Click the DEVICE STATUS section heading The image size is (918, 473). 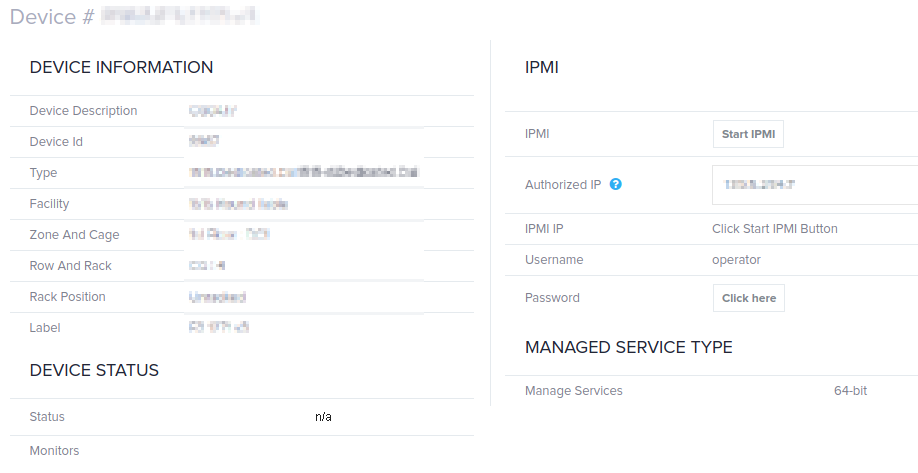tap(94, 370)
